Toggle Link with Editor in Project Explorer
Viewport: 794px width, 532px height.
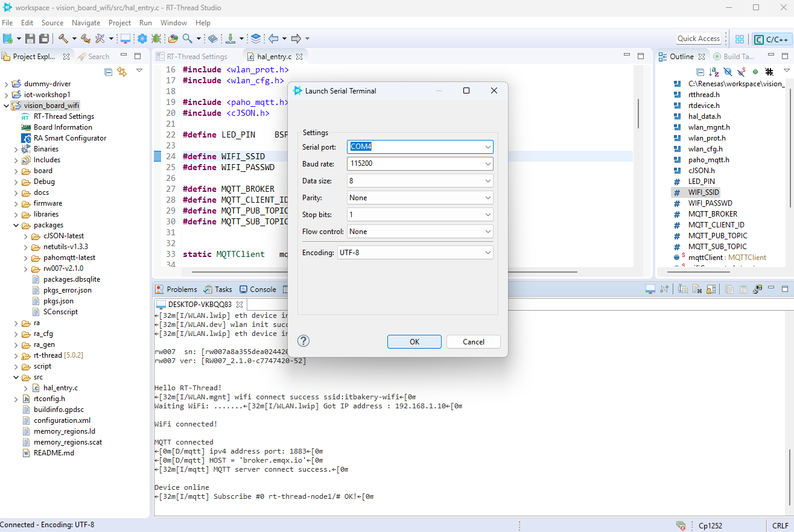[x=122, y=72]
